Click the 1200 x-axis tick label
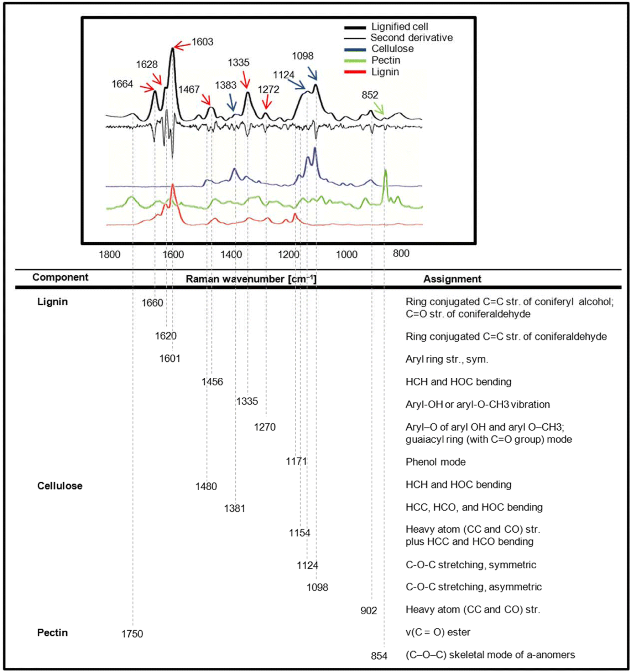Viewport: 631px width, 672px height. click(289, 255)
